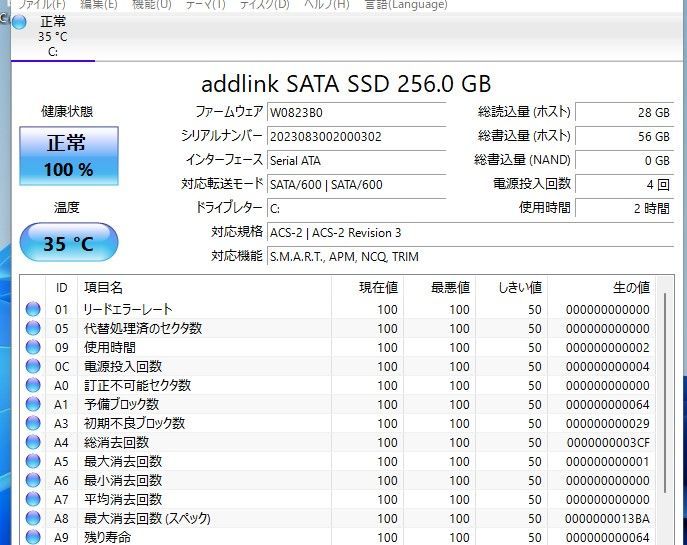Click the status orb for row A1 予備ブロック数
The height and width of the screenshot is (545, 687).
coord(33,404)
